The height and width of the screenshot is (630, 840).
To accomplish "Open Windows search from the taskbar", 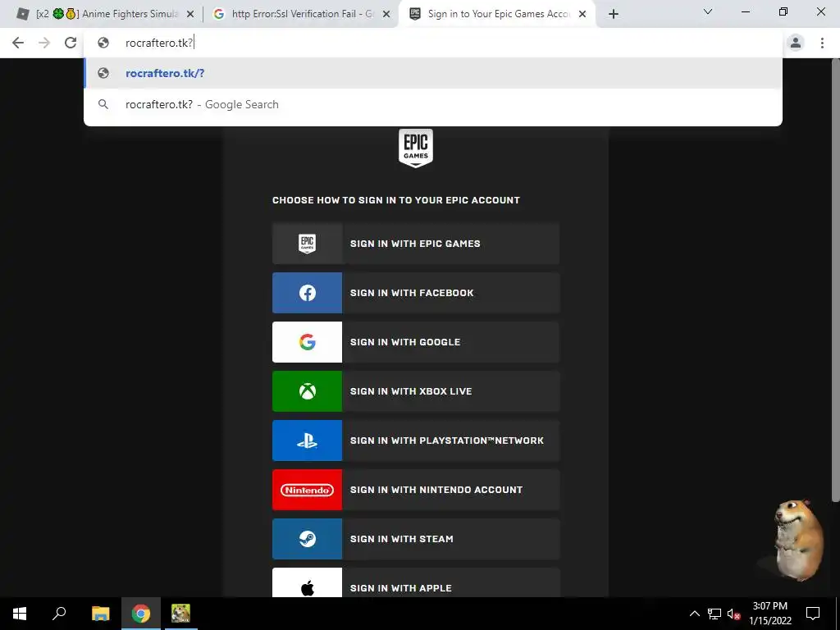I will tap(59, 614).
